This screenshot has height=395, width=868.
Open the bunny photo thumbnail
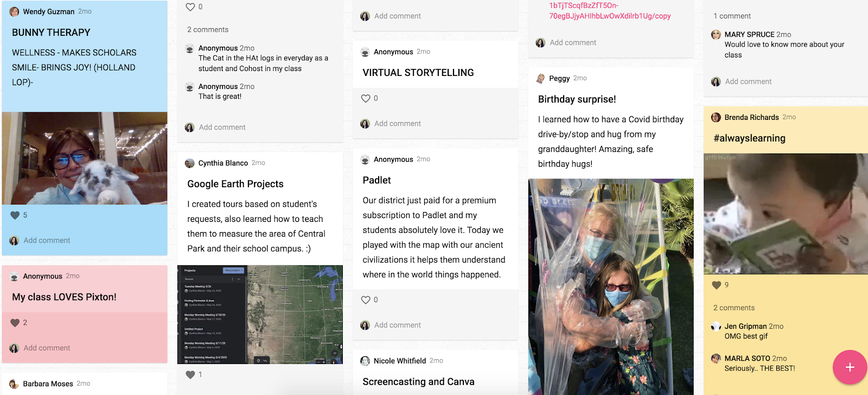click(x=85, y=158)
